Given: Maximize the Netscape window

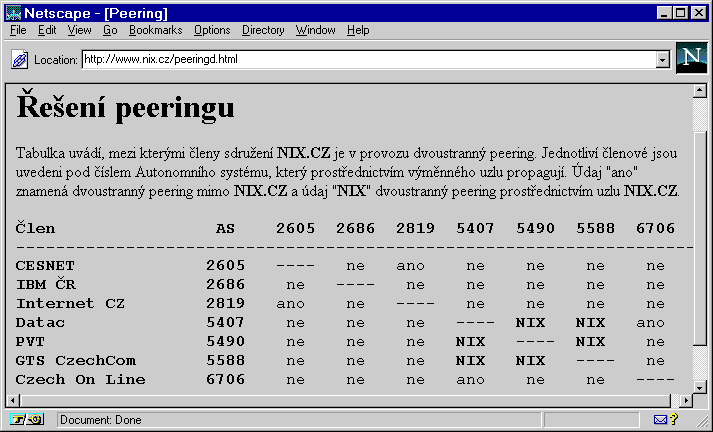Looking at the screenshot, I should (x=680, y=13).
